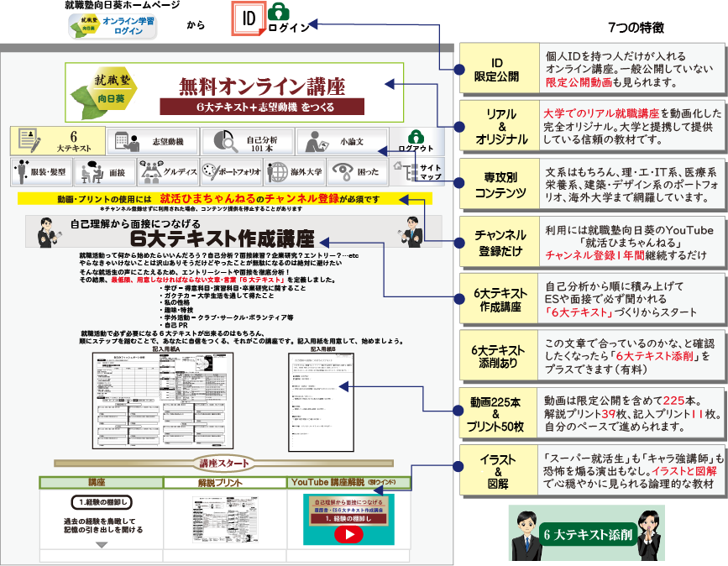
Task: Play the YouTube 講座解説 video
Action: (x=347, y=537)
